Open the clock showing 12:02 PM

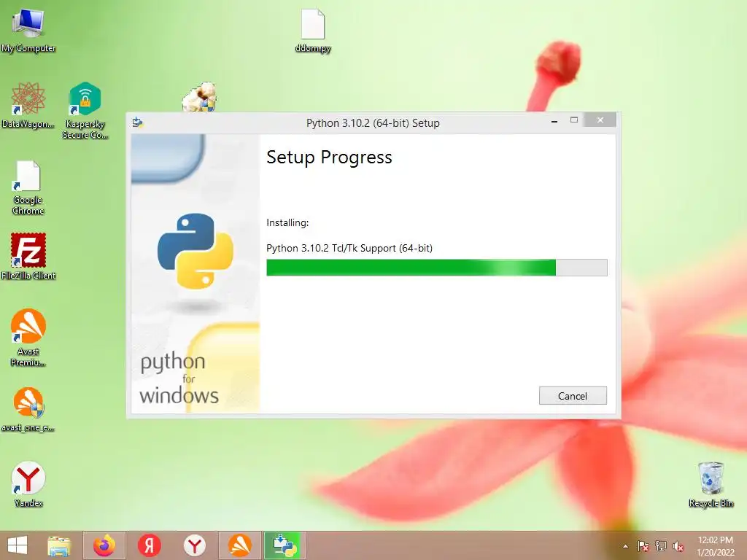(x=716, y=546)
